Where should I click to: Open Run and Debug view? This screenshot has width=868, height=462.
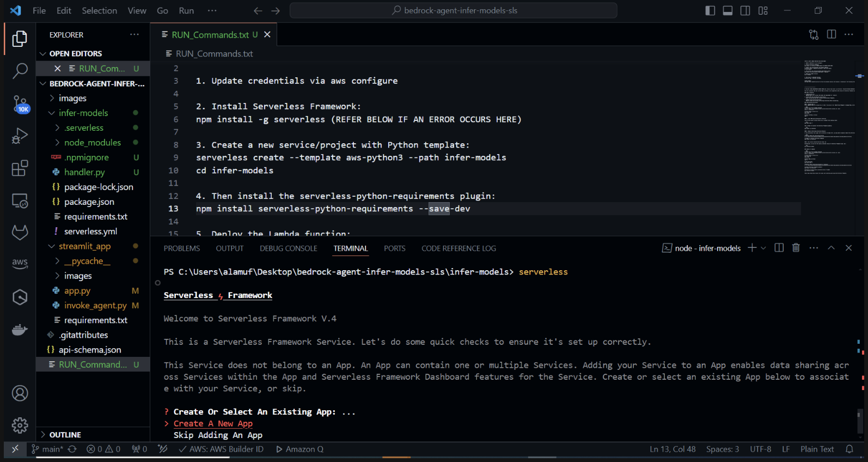pyautogui.click(x=20, y=136)
